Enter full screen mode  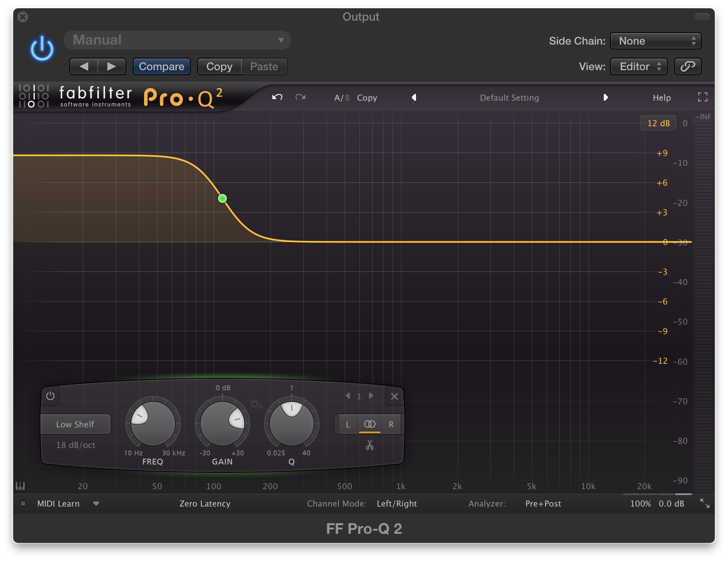702,97
